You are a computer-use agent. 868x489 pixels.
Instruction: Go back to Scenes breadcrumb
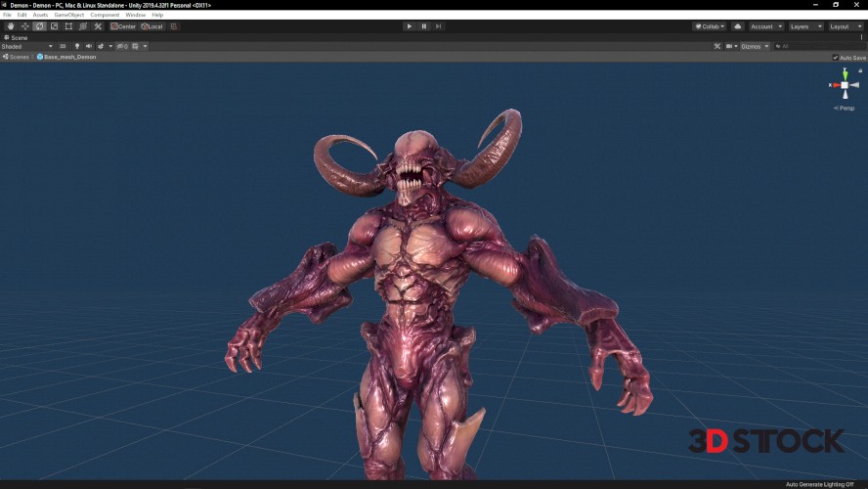(16, 57)
